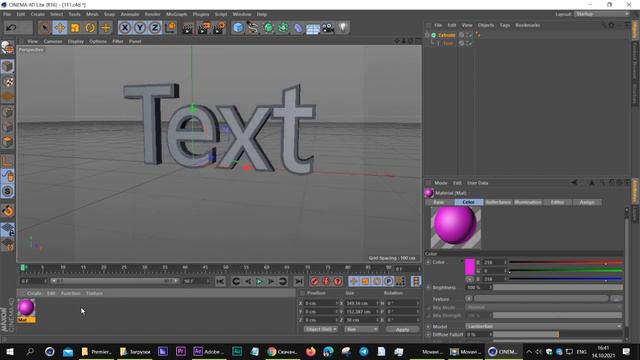Image resolution: width=640 pixels, height=360 pixels.
Task: Click the Record Active Objects red button
Action: coord(314,281)
